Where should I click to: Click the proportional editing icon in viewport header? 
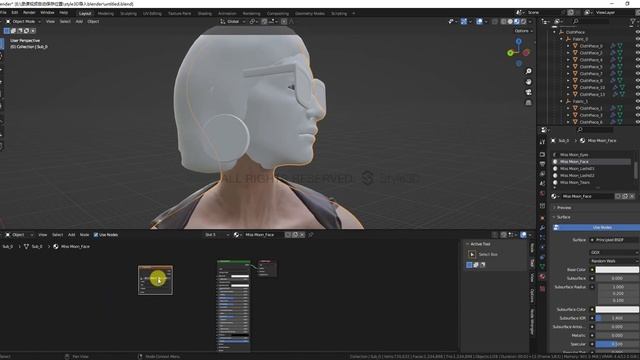(284, 21)
